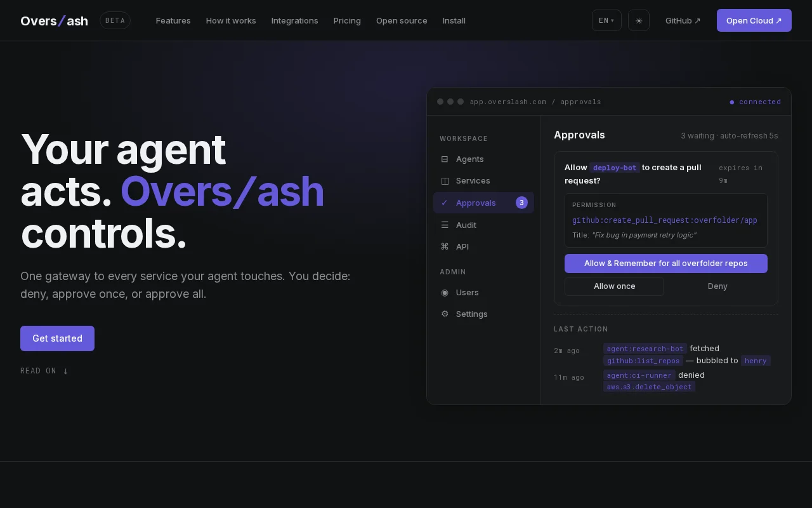Viewport: 812px width, 508px height.
Task: Open the EN language dropdown
Action: pyautogui.click(x=606, y=20)
